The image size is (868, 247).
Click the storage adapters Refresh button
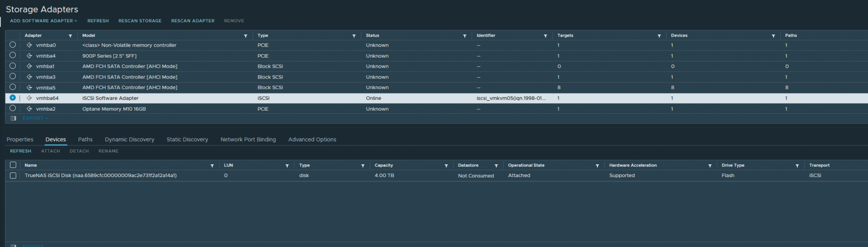pyautogui.click(x=98, y=21)
